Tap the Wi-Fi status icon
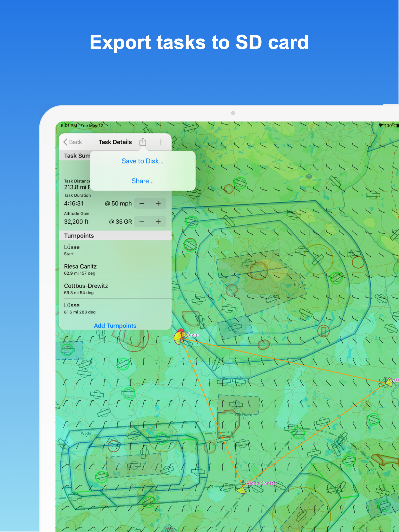This screenshot has height=532, width=399. click(x=380, y=126)
